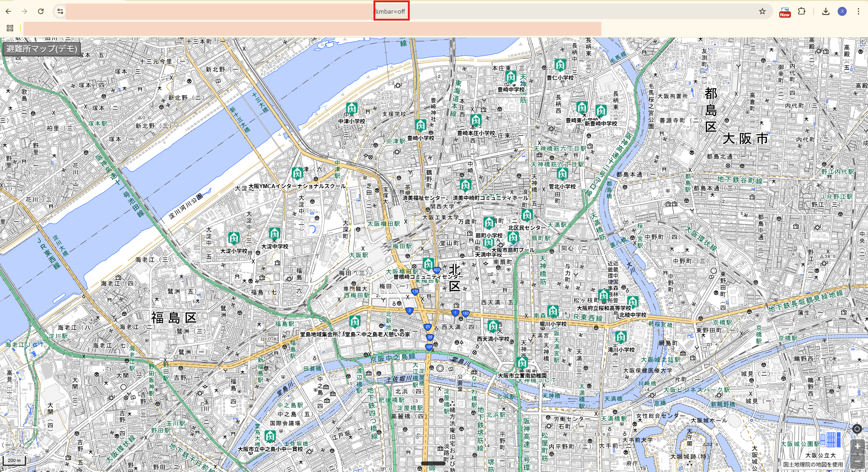Click the 豊崎小学校 shelter icon
This screenshot has width=868, height=472.
tap(420, 126)
